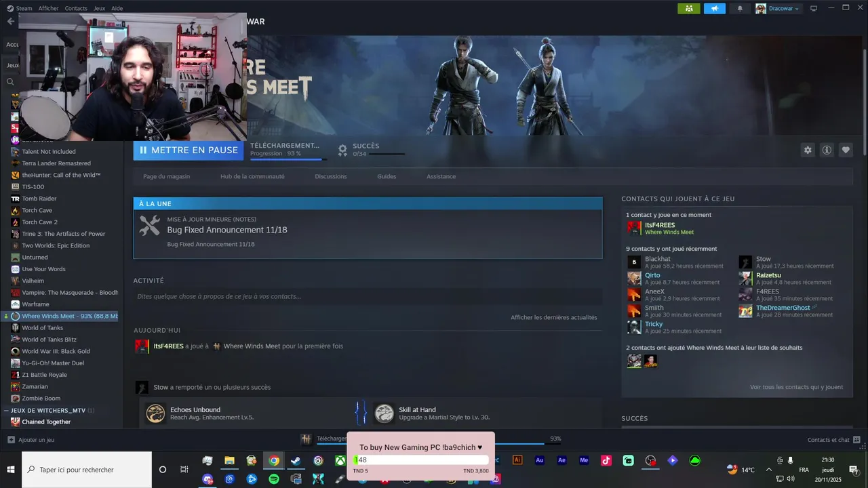Click Windows Task View icon
Screen dimensions: 868x488
click(184, 470)
